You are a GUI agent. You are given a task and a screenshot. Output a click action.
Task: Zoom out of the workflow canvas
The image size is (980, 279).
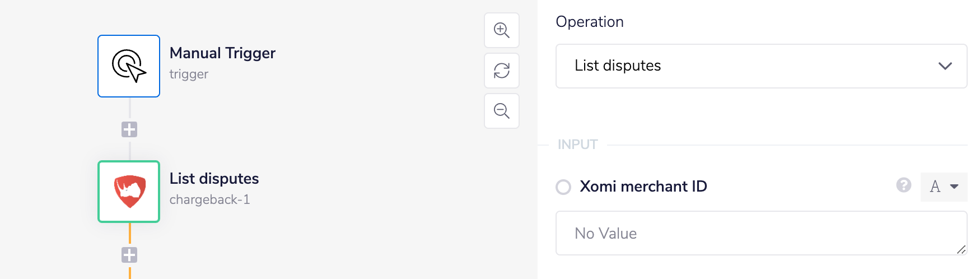(x=502, y=111)
